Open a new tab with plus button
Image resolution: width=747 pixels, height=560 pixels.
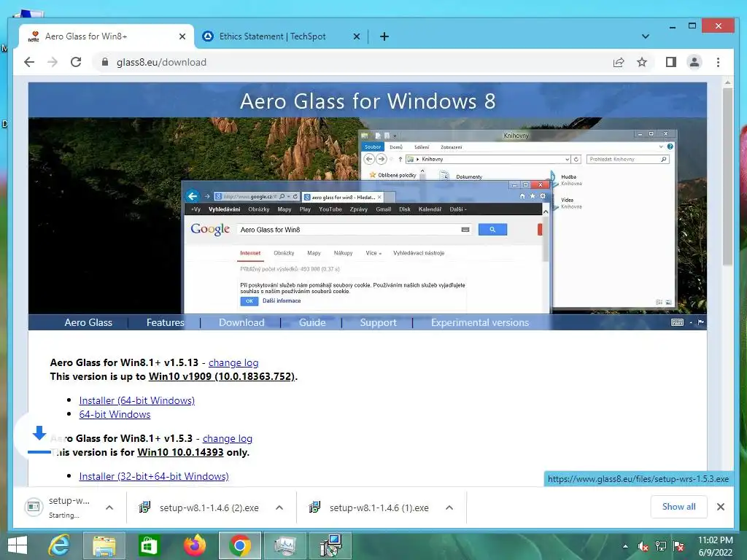[384, 36]
